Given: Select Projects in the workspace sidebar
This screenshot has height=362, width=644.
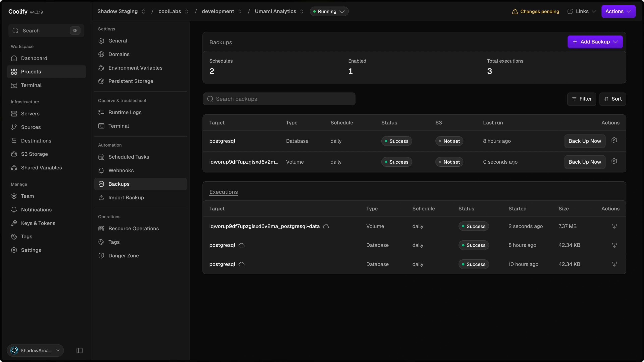Looking at the screenshot, I should pyautogui.click(x=46, y=72).
